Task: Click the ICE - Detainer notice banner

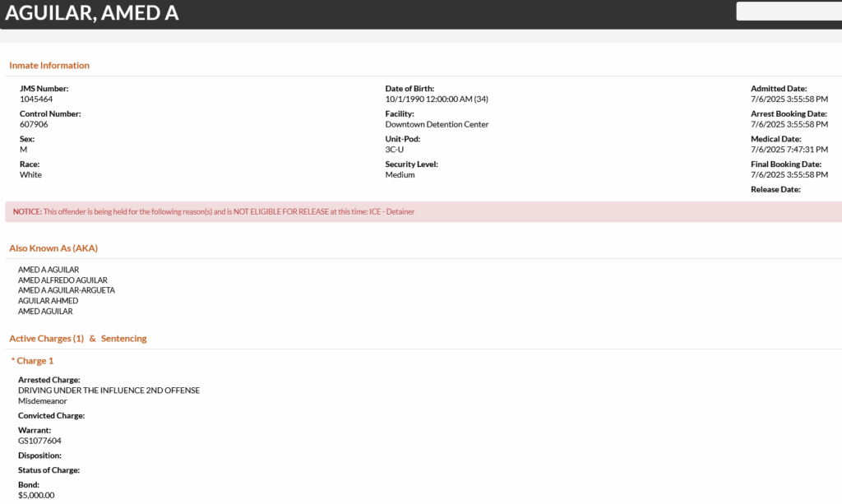Action: pyautogui.click(x=423, y=212)
